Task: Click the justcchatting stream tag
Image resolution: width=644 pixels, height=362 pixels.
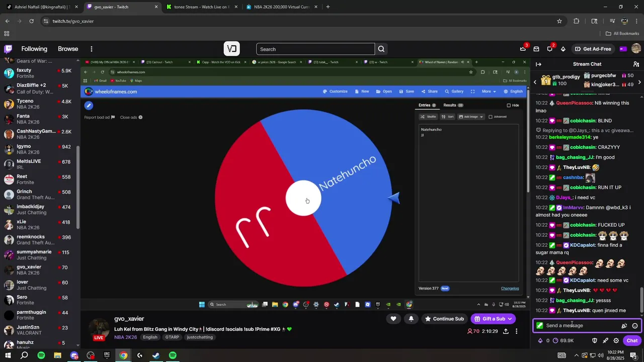Action: pyautogui.click(x=200, y=337)
